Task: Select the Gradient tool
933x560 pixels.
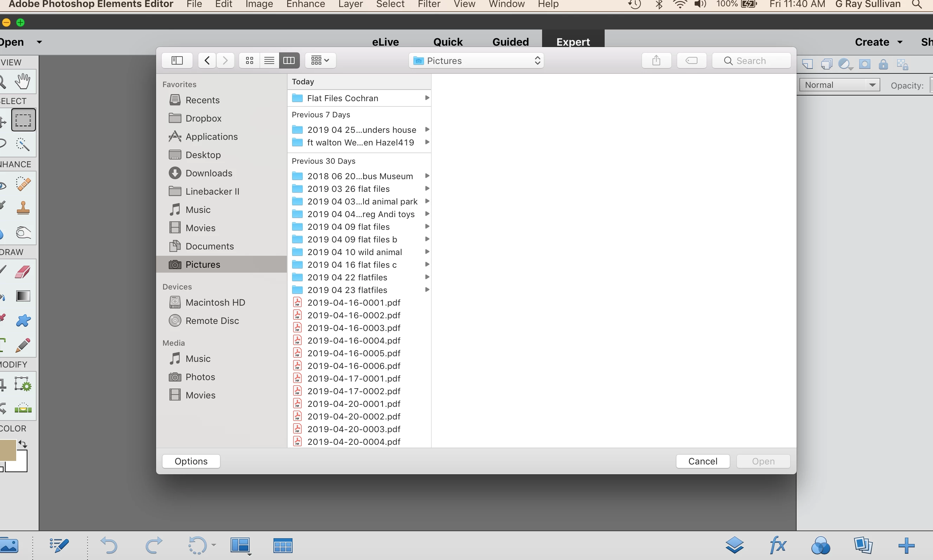Action: pos(23,296)
